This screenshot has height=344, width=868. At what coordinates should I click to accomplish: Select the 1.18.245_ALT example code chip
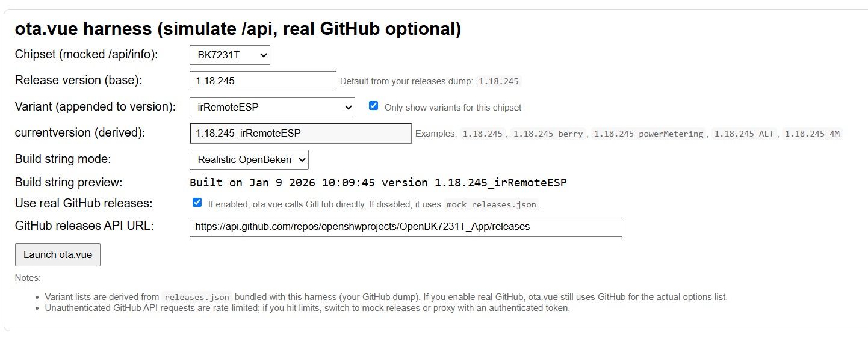coord(745,134)
